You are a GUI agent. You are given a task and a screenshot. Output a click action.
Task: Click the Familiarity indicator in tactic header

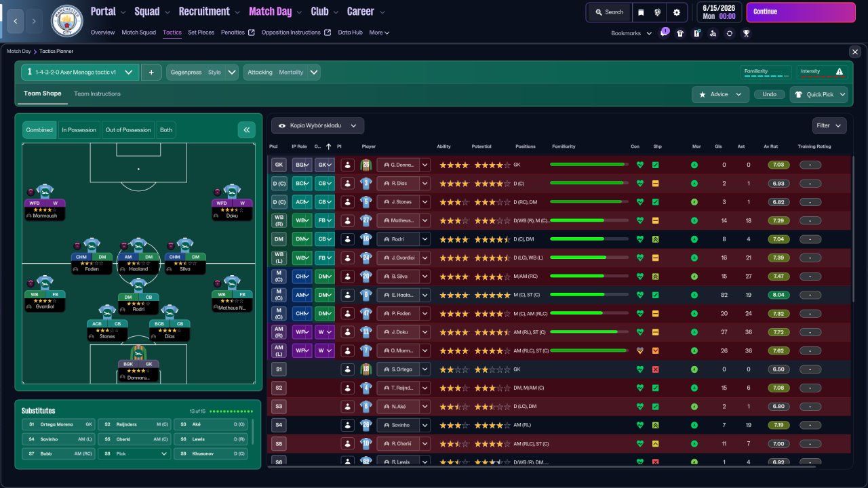point(766,72)
